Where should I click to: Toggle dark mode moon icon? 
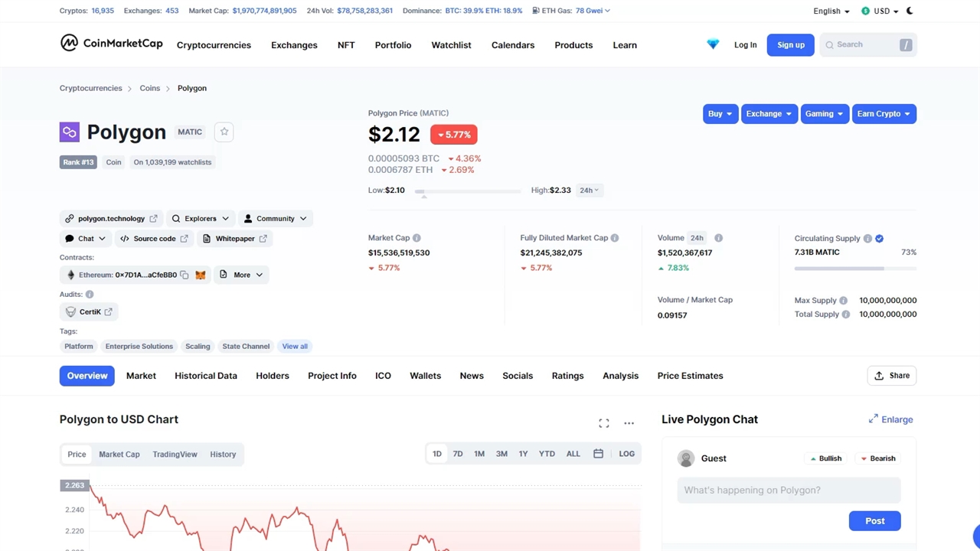coord(910,11)
